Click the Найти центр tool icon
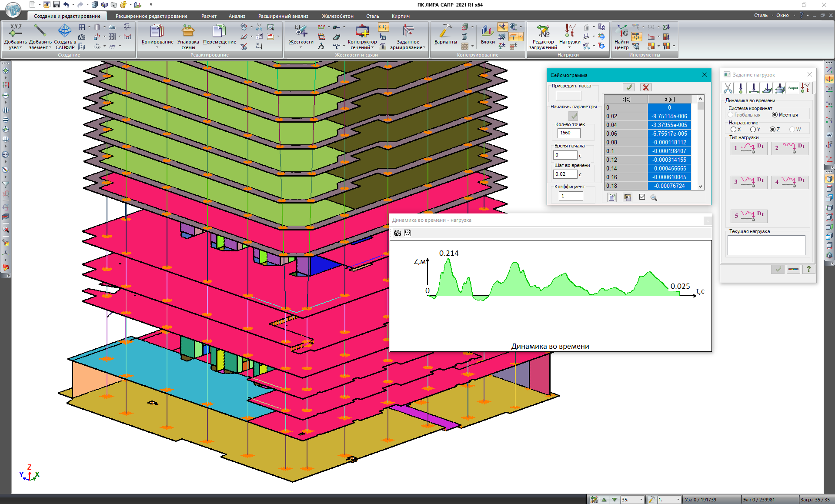The image size is (835, 504). click(x=621, y=31)
